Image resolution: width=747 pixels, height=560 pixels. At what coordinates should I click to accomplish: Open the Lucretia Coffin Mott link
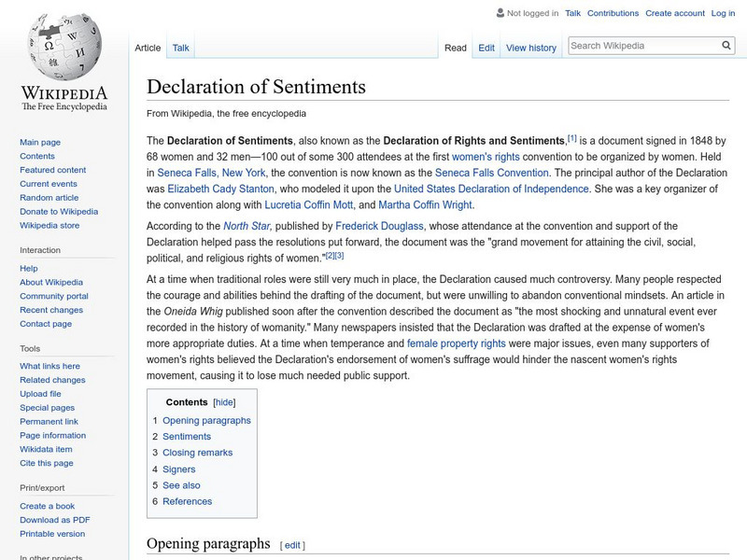click(309, 205)
